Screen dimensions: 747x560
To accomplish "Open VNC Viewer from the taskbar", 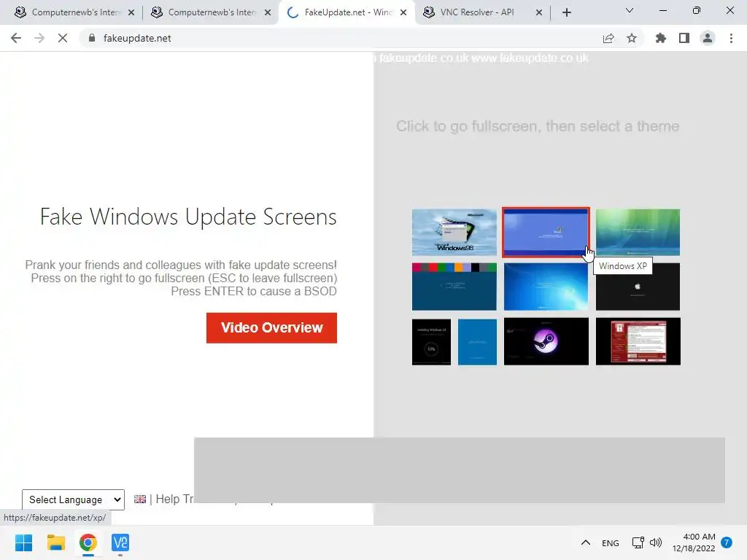I will [x=120, y=542].
